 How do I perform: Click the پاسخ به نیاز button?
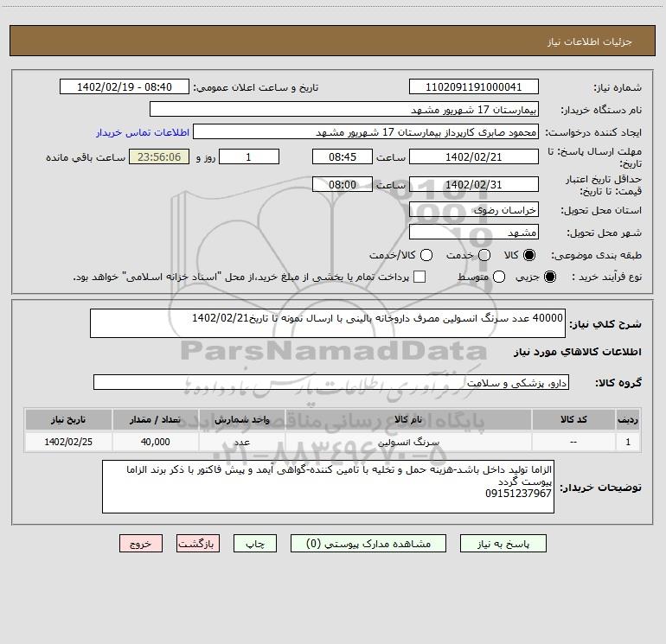pyautogui.click(x=503, y=544)
